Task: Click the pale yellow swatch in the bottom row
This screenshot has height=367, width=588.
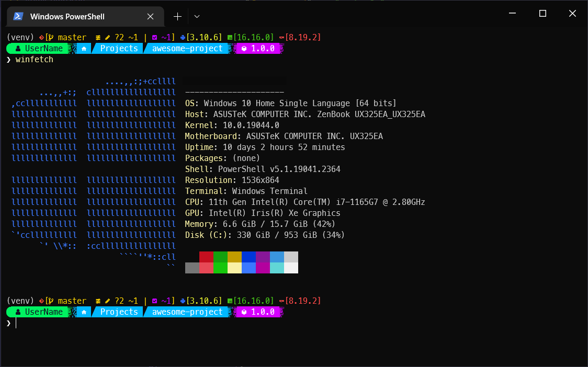Action: pyautogui.click(x=235, y=268)
